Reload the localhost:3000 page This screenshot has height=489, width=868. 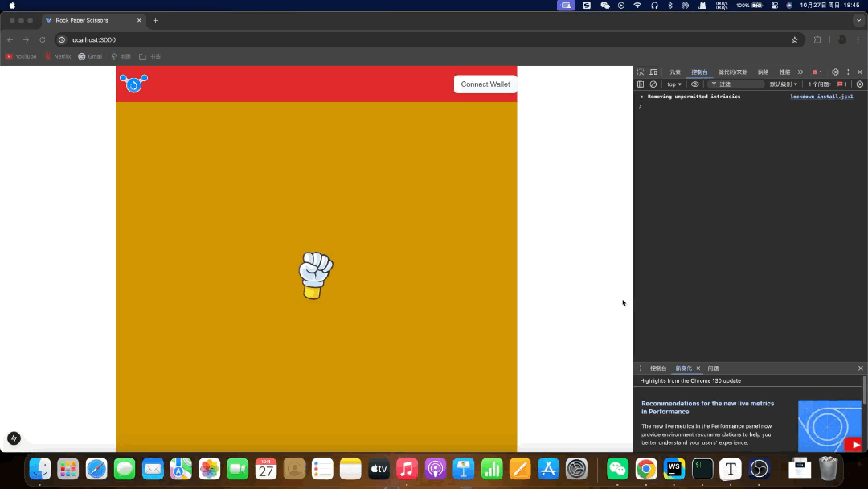point(42,40)
